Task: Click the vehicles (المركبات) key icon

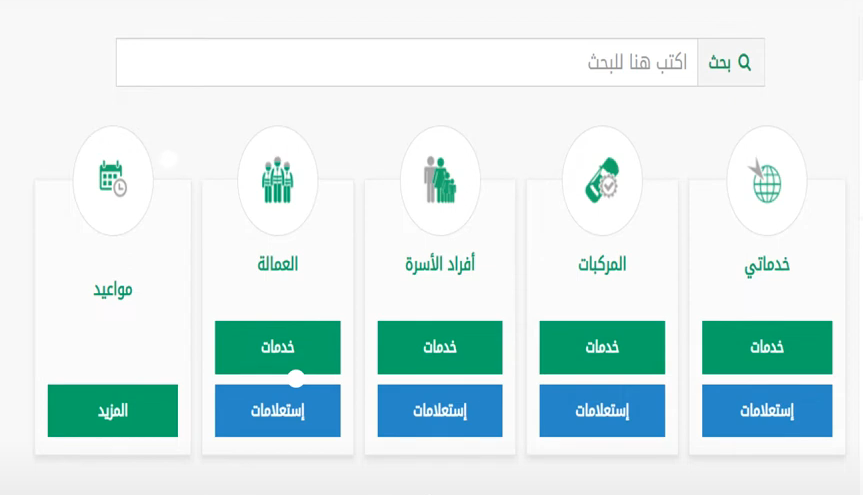Action: tap(602, 181)
